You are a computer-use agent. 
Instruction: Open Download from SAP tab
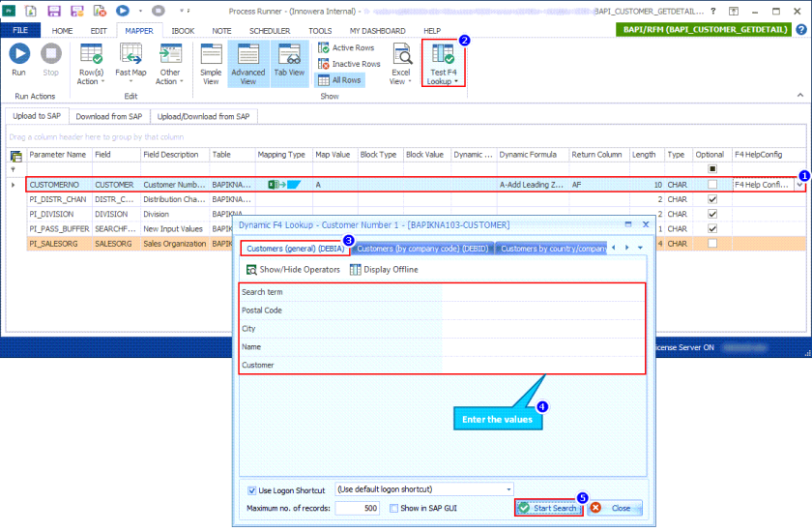(108, 116)
